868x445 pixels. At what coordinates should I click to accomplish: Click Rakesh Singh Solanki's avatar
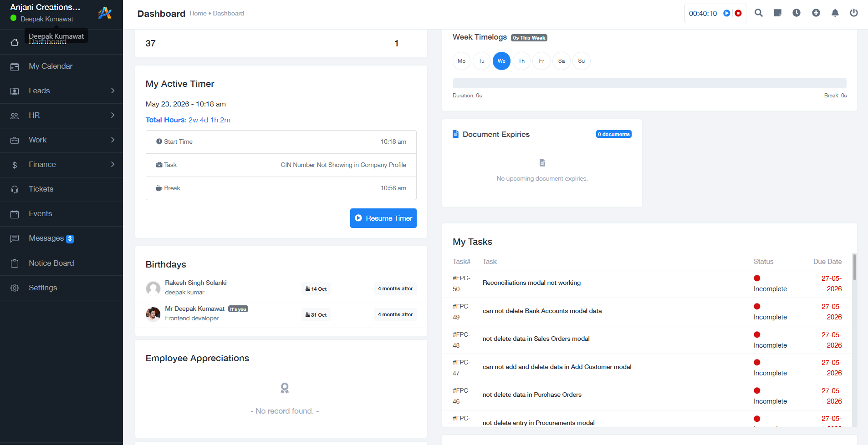click(153, 288)
